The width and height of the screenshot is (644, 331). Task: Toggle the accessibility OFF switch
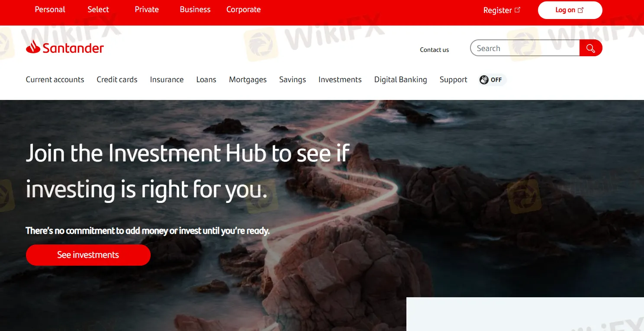pos(493,80)
